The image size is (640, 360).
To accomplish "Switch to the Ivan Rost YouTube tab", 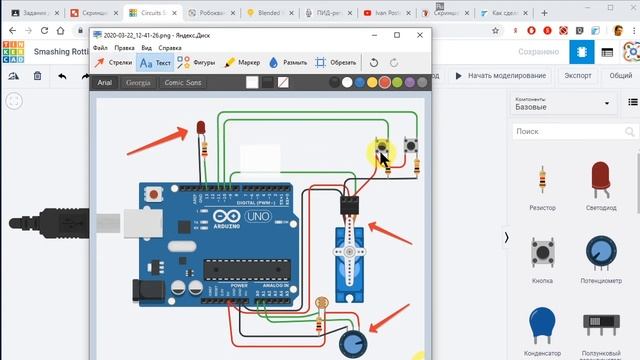I will coord(387,13).
